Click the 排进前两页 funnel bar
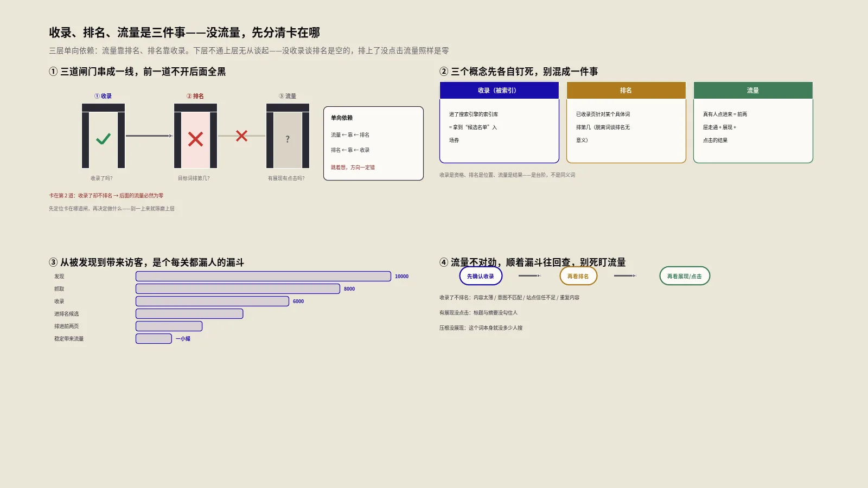Viewport: 868px width, 488px height. 169,326
